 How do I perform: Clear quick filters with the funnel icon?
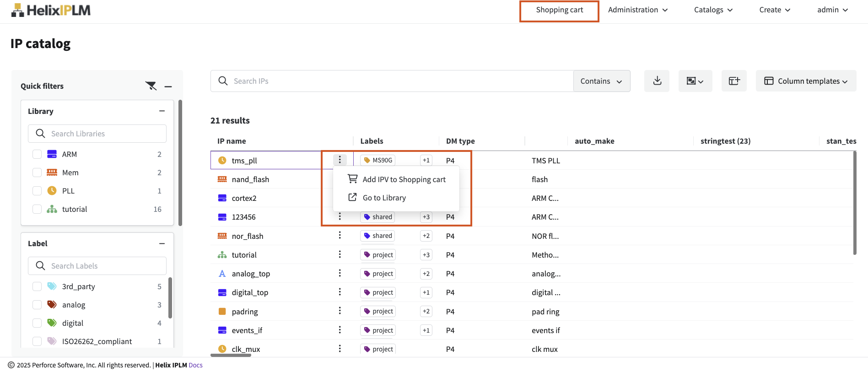(x=151, y=86)
